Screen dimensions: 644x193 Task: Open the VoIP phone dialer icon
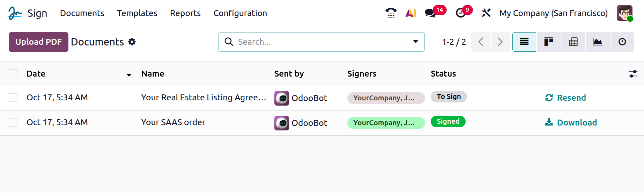tap(391, 13)
